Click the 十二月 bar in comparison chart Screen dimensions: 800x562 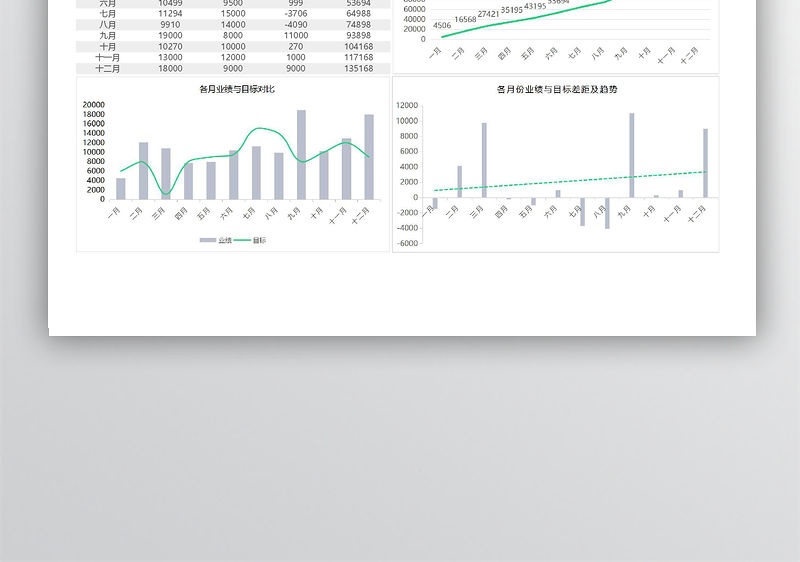tap(369, 157)
